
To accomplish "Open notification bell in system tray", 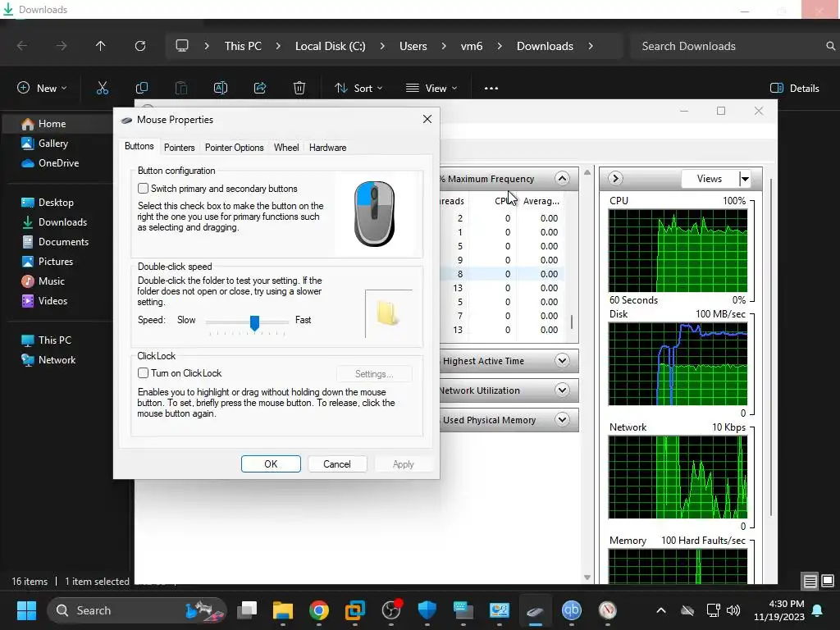I will click(x=818, y=610).
